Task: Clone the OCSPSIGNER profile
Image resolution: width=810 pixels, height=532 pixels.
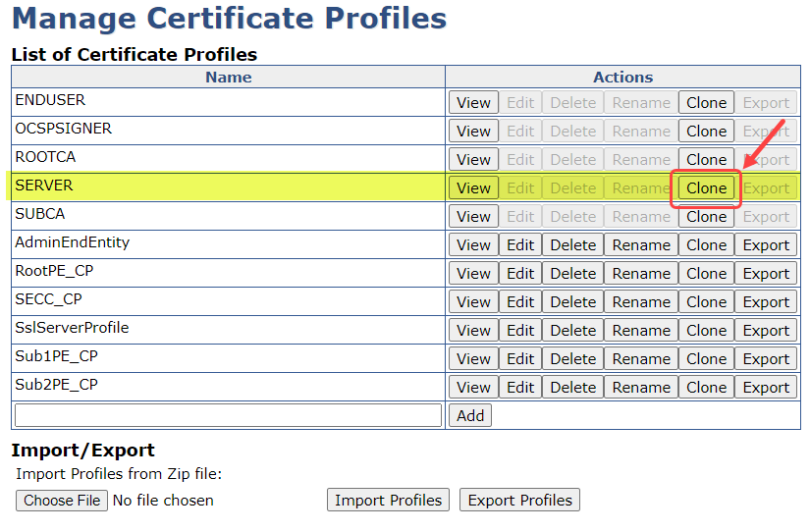Action: pos(706,132)
